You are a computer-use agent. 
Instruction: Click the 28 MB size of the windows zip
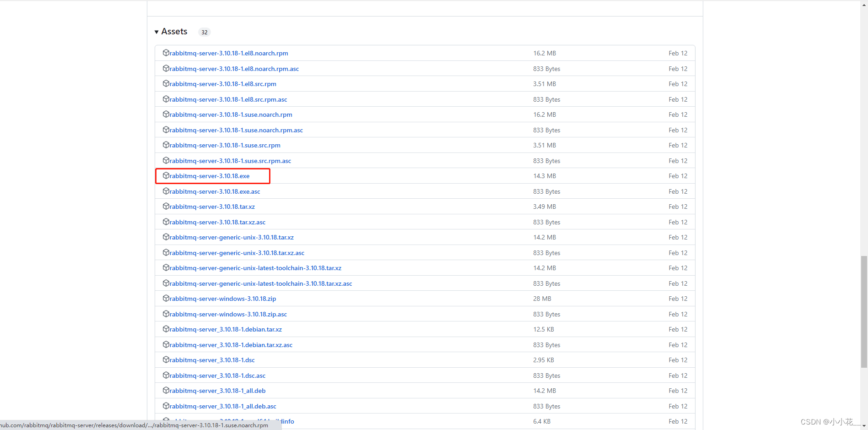coord(542,299)
